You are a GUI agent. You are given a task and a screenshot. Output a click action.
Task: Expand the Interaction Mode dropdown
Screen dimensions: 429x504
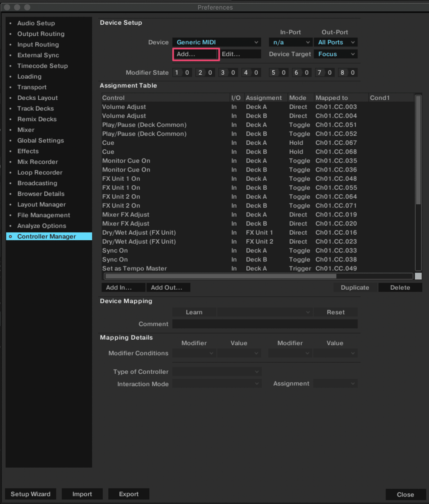(x=217, y=384)
